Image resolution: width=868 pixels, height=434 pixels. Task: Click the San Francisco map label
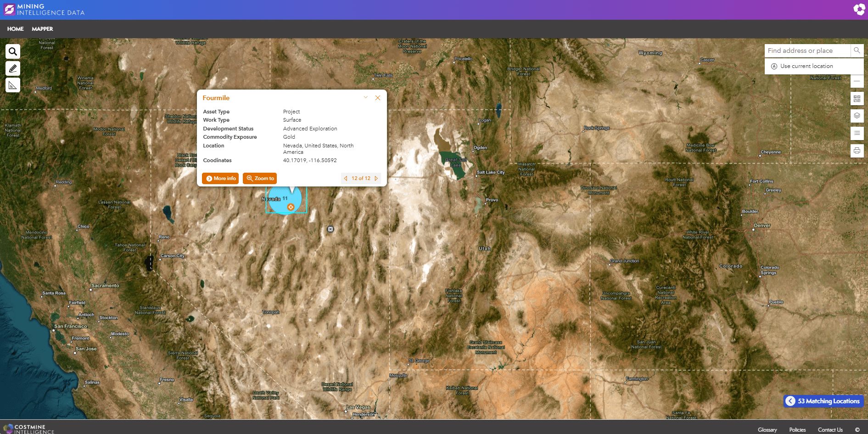[70, 326]
